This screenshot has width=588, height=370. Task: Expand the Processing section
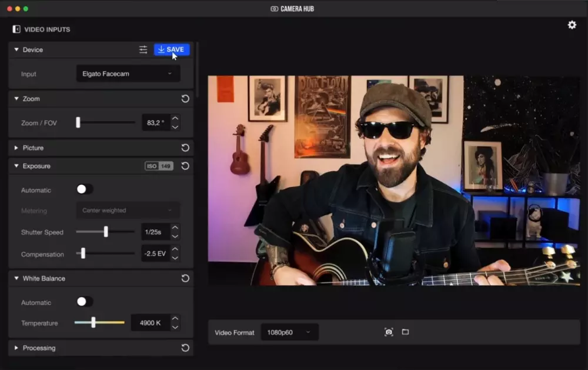pyautogui.click(x=16, y=348)
